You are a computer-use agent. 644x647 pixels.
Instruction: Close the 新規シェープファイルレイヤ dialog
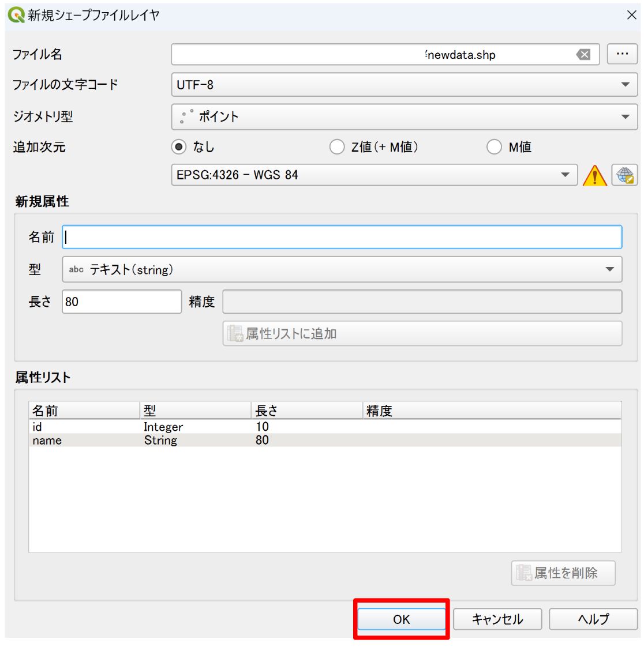coord(632,15)
